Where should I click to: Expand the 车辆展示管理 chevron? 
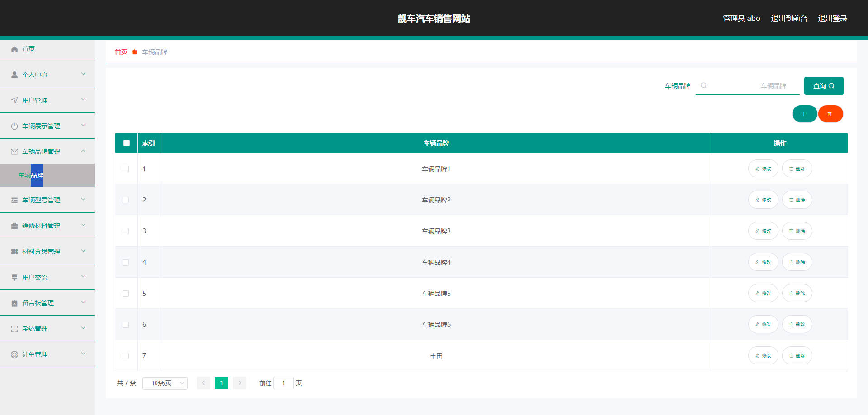pyautogui.click(x=83, y=125)
